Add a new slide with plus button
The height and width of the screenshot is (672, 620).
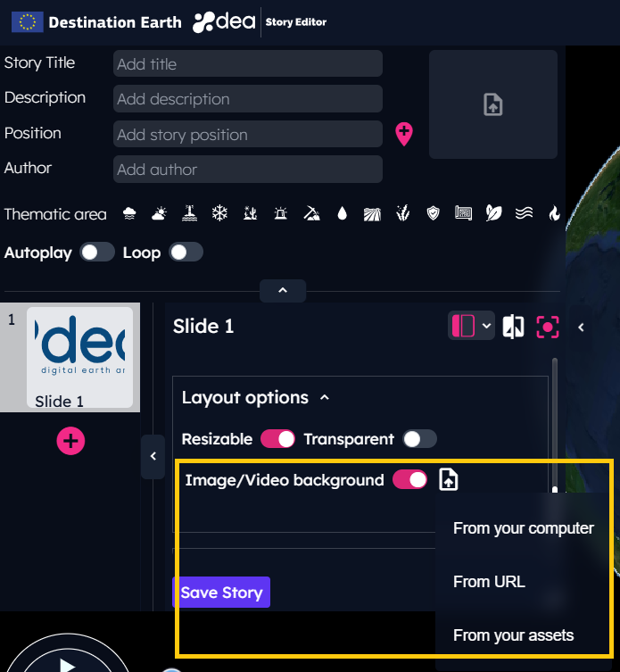click(x=70, y=441)
